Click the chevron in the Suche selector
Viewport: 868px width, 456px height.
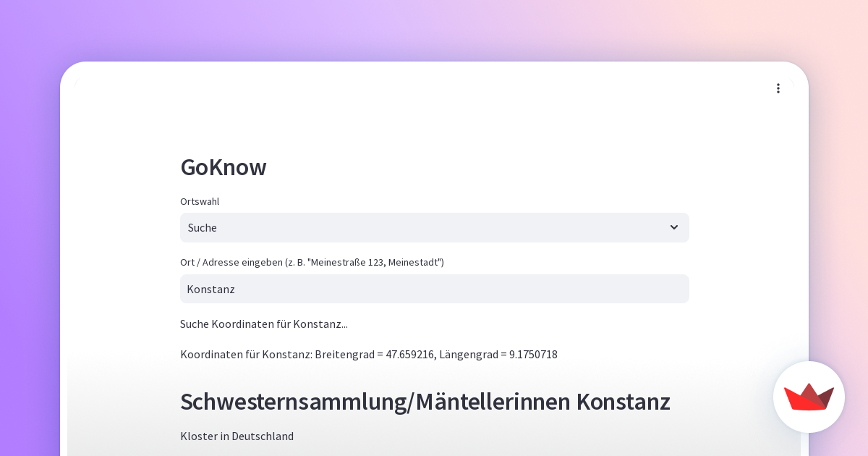tap(674, 227)
